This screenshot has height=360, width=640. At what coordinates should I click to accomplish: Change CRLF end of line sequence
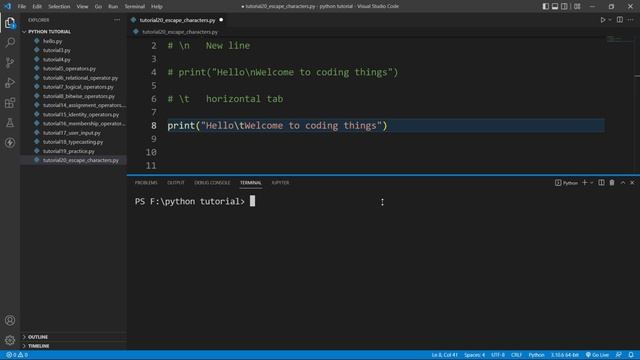[x=516, y=355]
